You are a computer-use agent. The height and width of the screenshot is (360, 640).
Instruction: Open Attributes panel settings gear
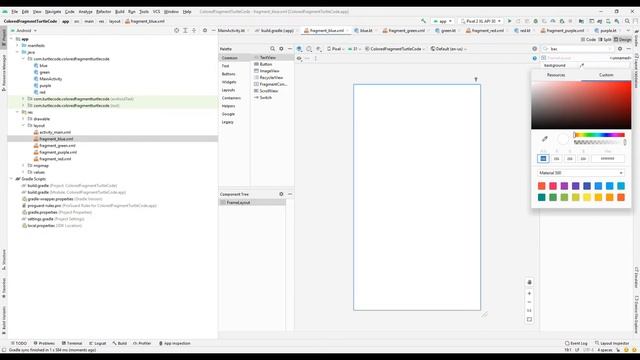pos(620,49)
